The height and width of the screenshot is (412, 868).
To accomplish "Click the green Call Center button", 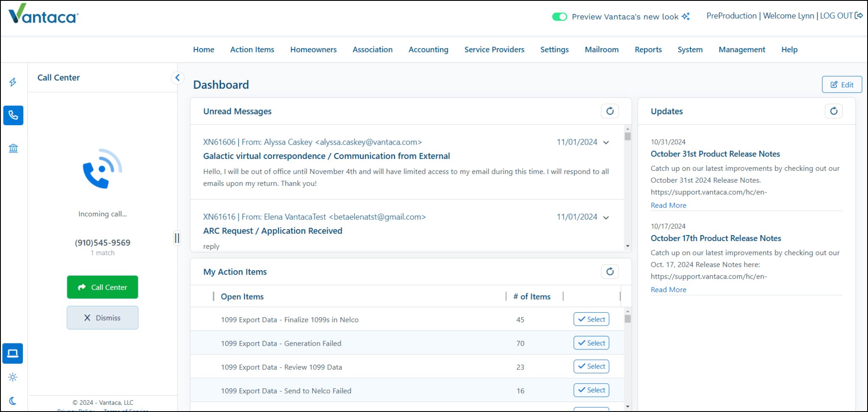I will click(102, 287).
